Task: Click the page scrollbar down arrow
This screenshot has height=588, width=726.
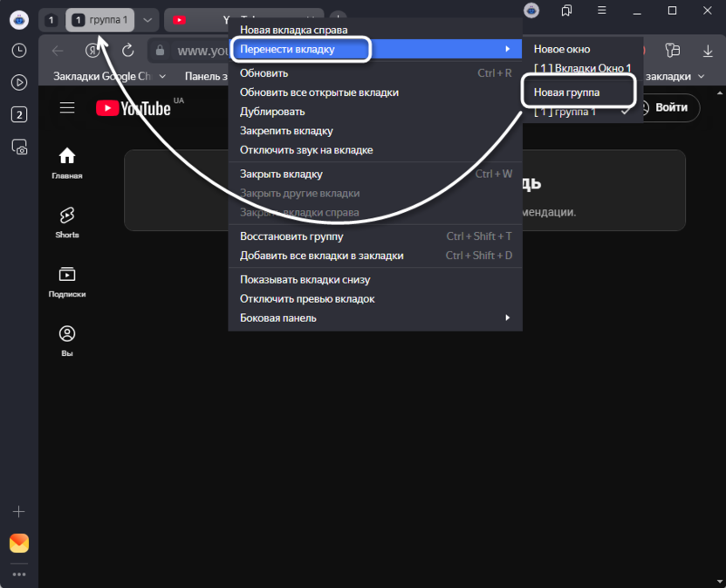Action: [x=720, y=582]
